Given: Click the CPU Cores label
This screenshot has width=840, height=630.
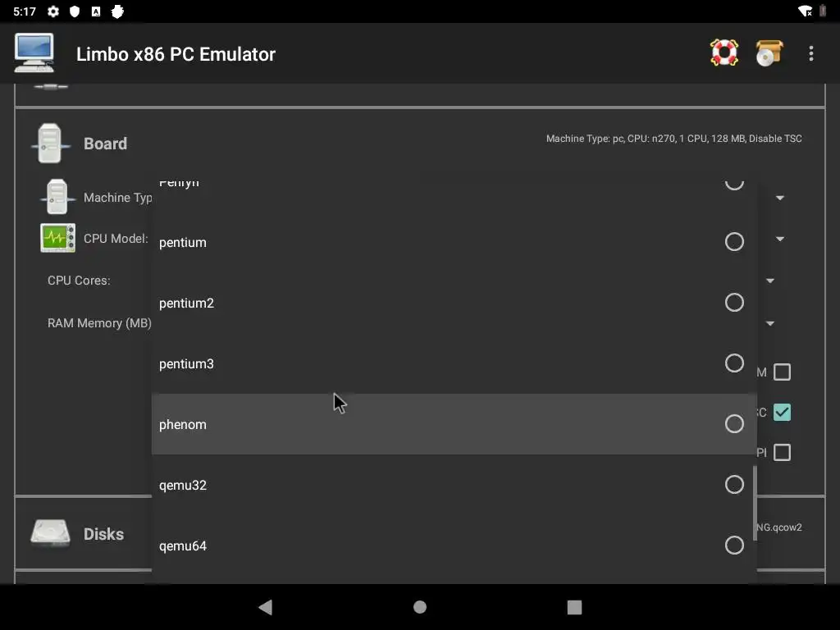Looking at the screenshot, I should (x=79, y=281).
